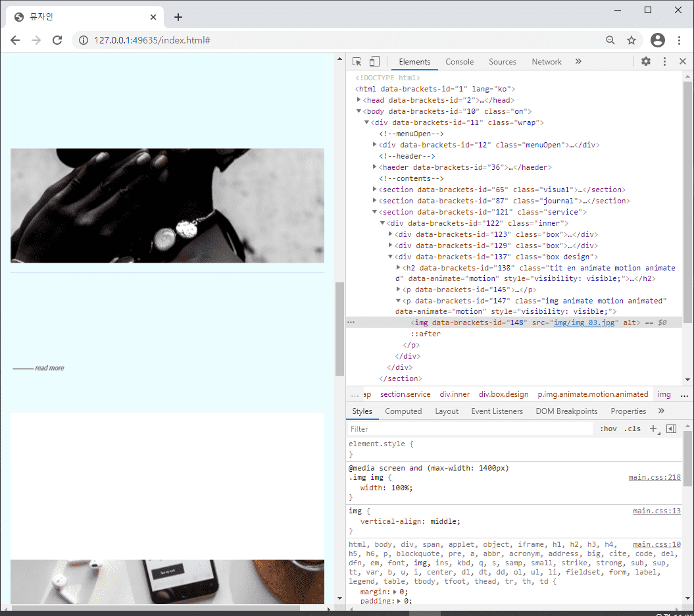Expand the p id 145 node
The height and width of the screenshot is (616, 694).
399,289
